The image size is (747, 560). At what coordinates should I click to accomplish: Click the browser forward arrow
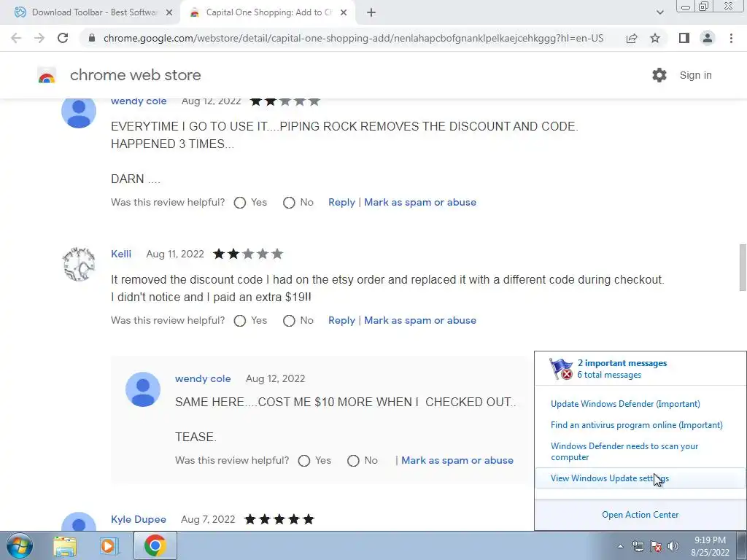[x=39, y=38]
